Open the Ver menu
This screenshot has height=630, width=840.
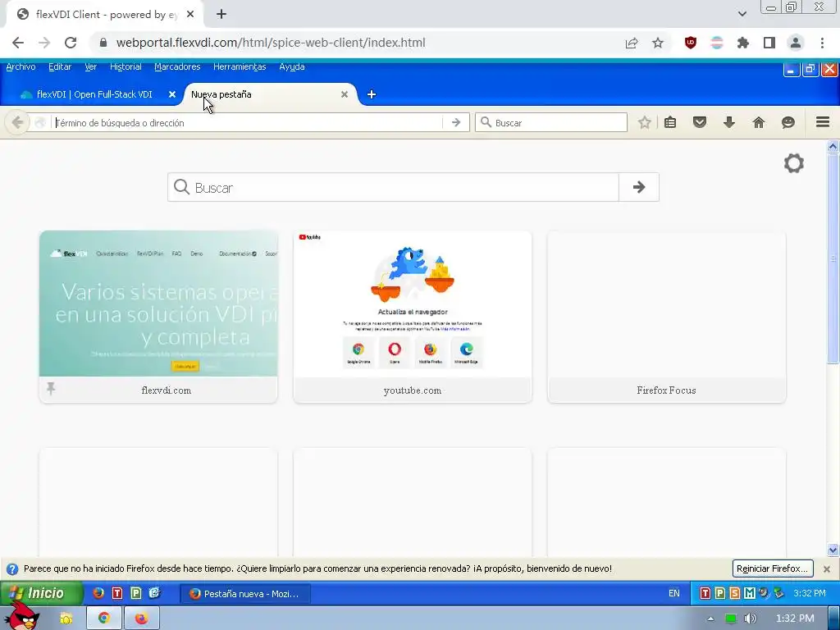[x=90, y=67]
